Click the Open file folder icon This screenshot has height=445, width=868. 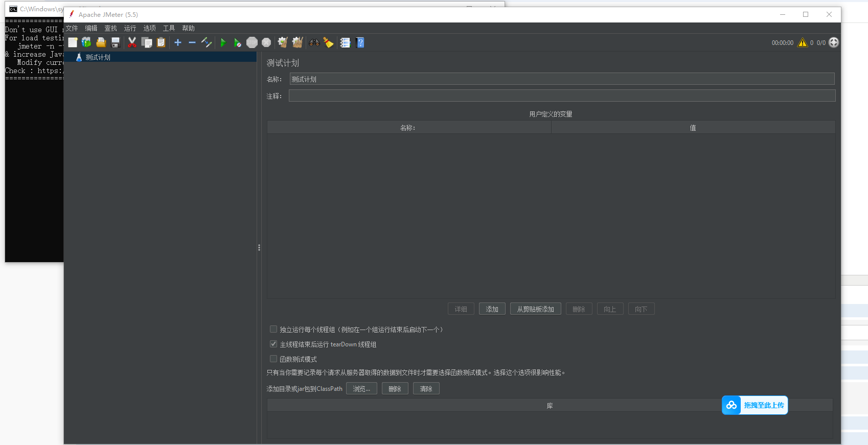[x=101, y=42]
